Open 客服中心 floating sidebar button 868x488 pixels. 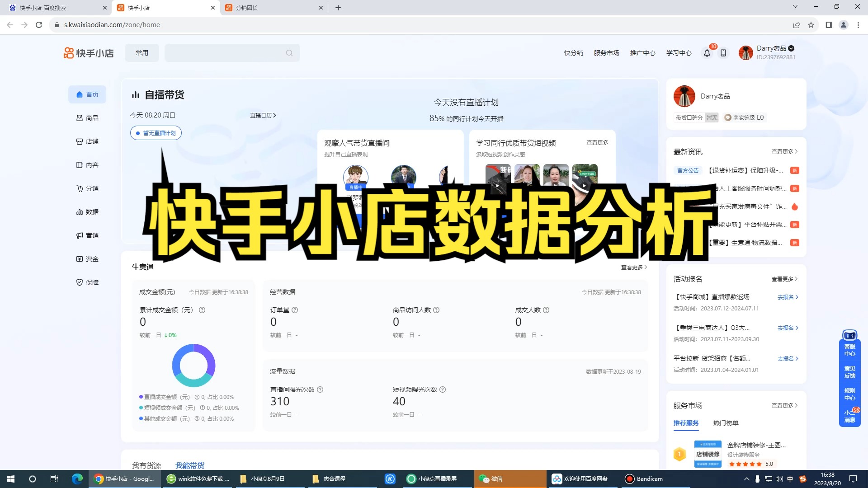(x=850, y=350)
